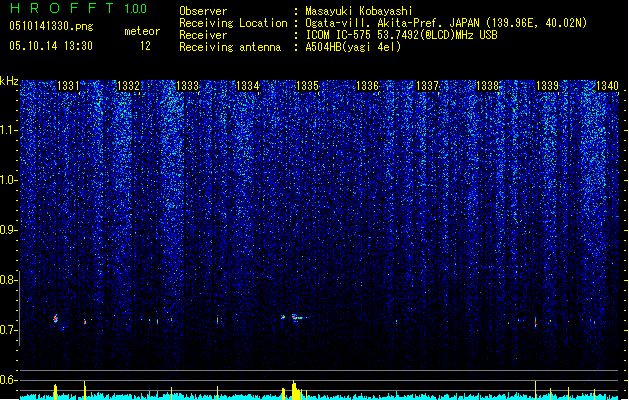
Task: Click the 1339 time marker
Action: click(x=547, y=86)
